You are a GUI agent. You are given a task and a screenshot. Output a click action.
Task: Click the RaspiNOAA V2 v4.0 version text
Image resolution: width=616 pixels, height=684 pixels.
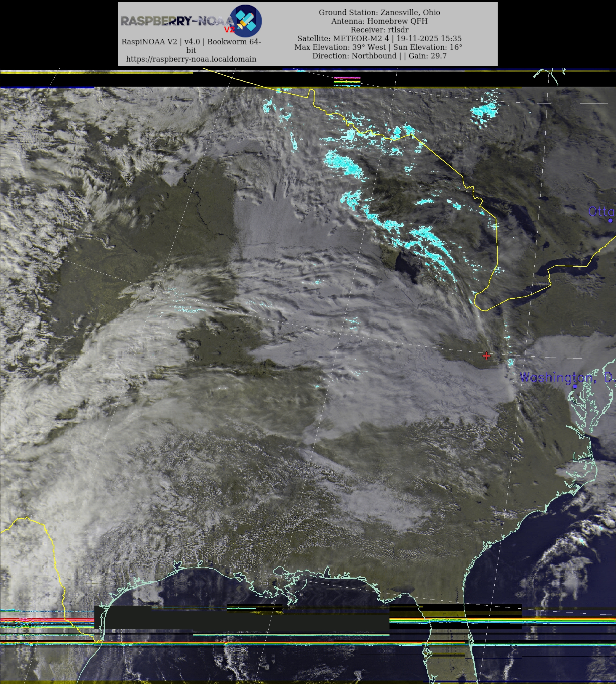pos(191,42)
